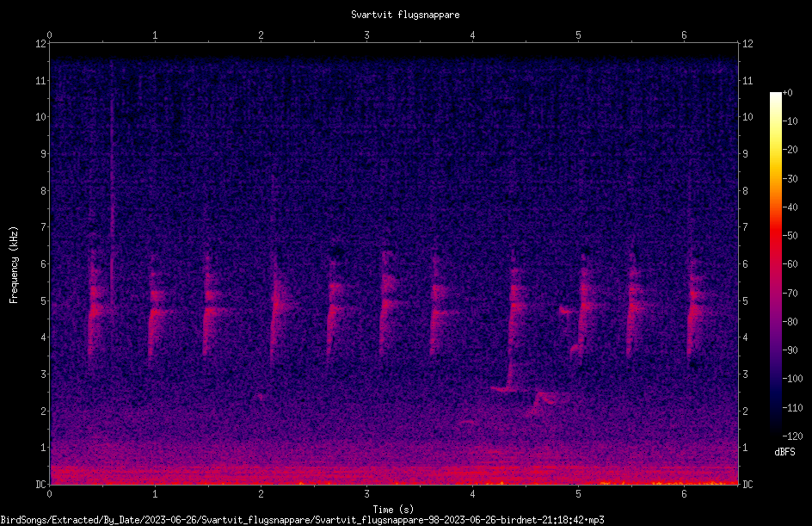Click the "9" tick label on the left frequency axis
Image resolution: width=812 pixels, height=526 pixels.
pyautogui.click(x=43, y=154)
